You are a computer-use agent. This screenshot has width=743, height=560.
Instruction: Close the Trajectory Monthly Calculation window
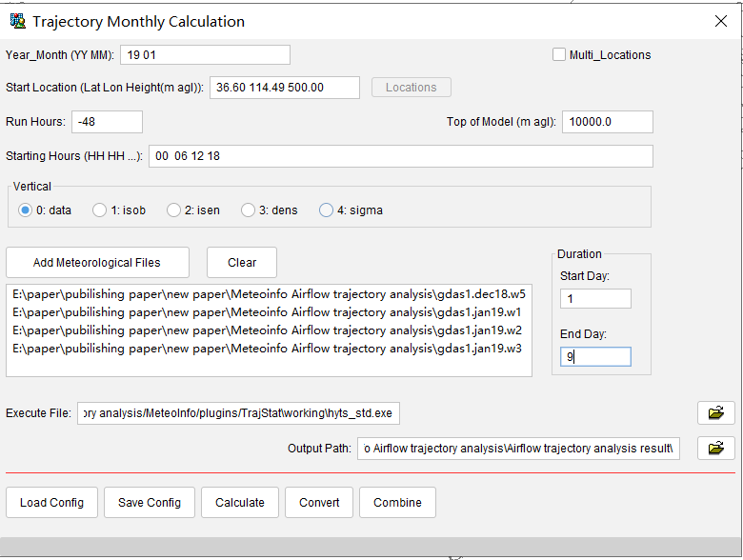tap(720, 21)
